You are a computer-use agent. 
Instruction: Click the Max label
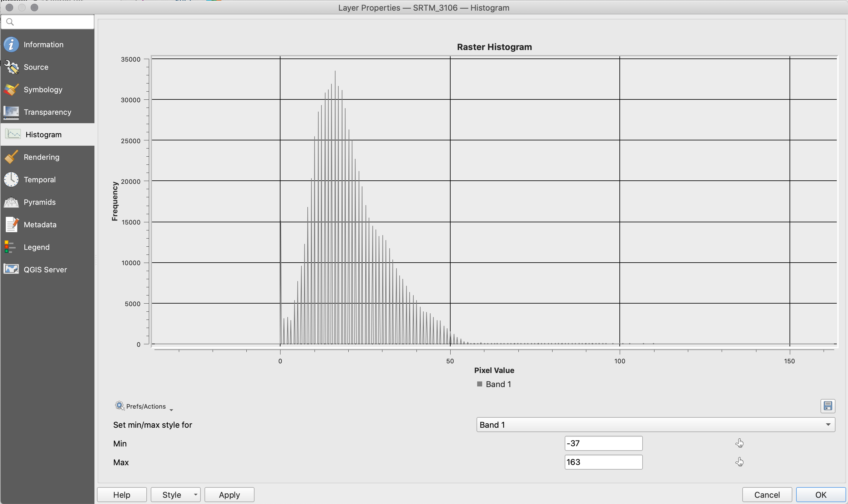pyautogui.click(x=121, y=462)
